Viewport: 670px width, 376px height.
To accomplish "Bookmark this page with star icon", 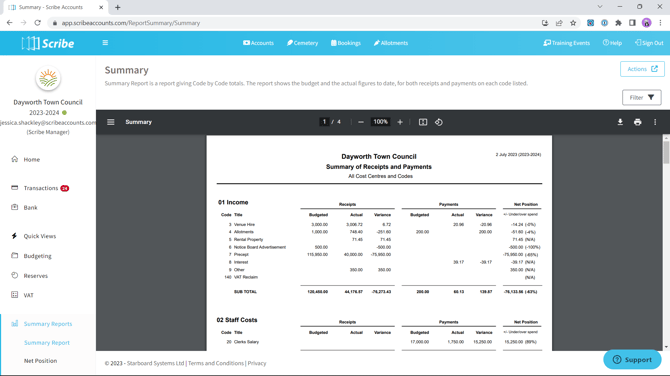I will click(573, 23).
